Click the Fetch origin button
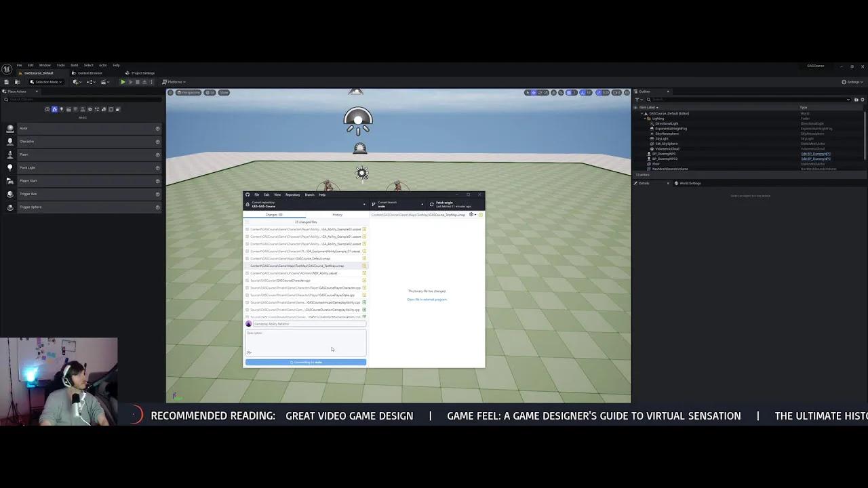This screenshot has height=488, width=868. (x=448, y=204)
